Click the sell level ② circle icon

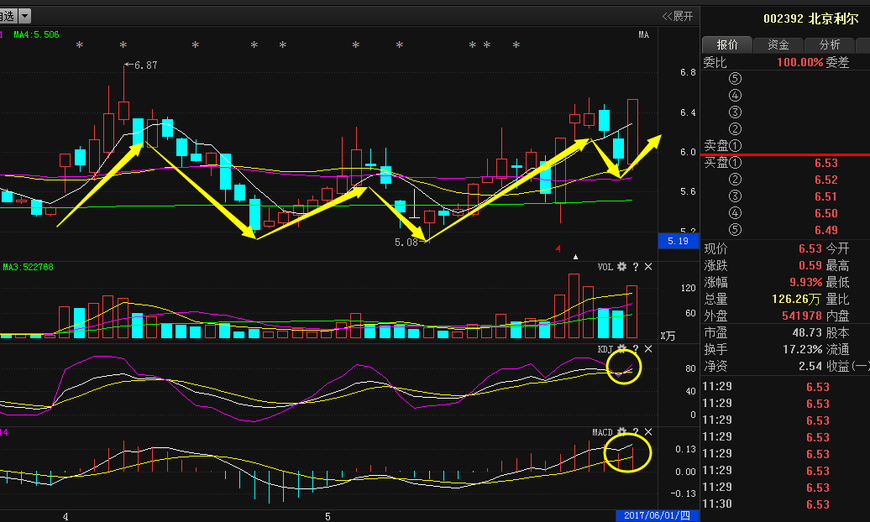735,129
